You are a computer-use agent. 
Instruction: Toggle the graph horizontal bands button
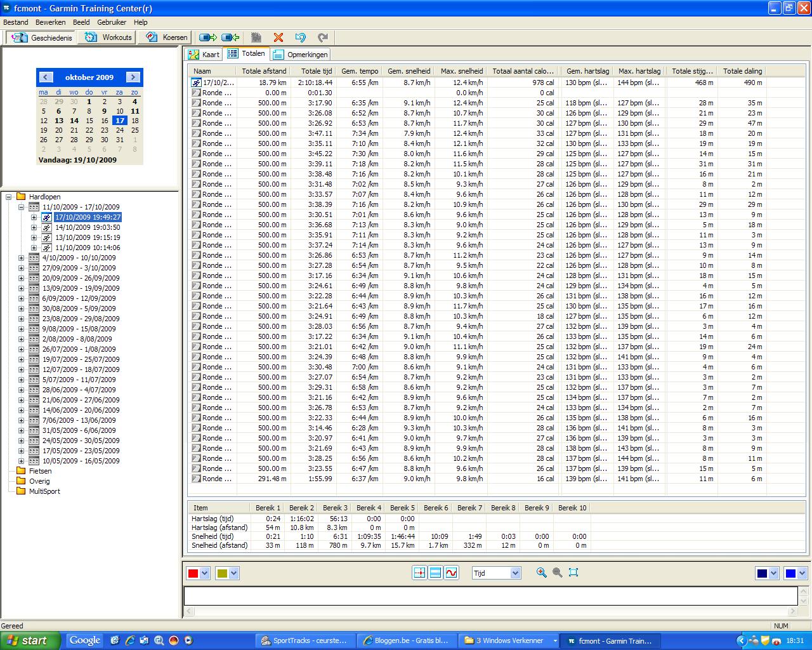pyautogui.click(x=435, y=573)
